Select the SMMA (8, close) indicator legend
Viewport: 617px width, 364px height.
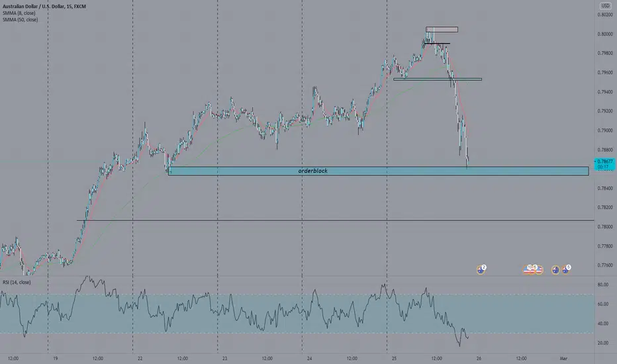tap(19, 13)
